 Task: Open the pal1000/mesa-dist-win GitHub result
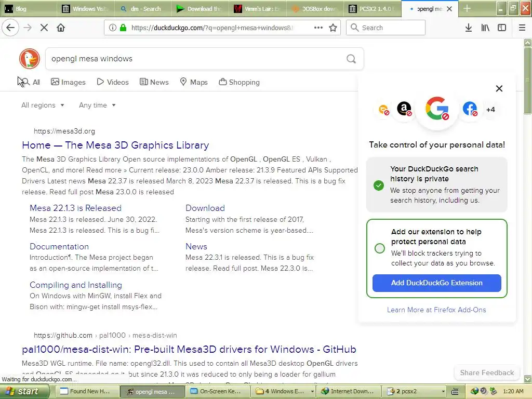189,350
